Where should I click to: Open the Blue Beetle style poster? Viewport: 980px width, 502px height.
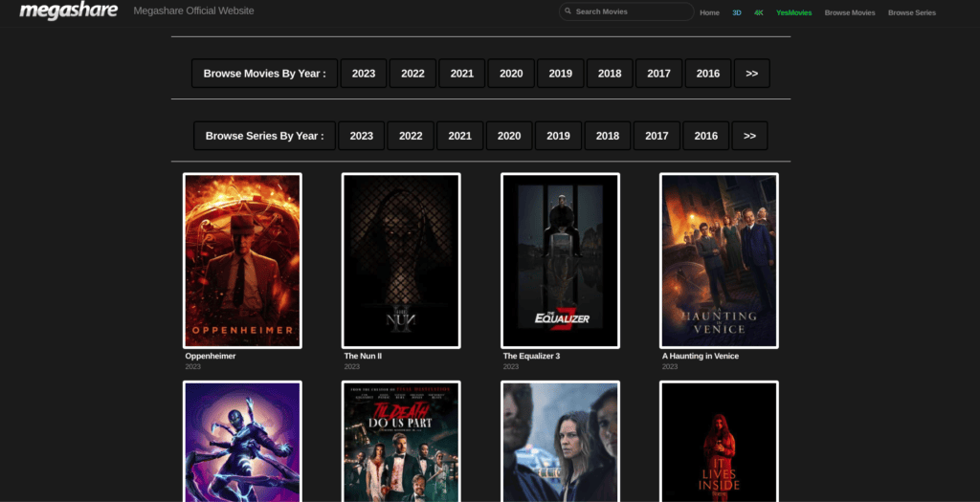click(242, 441)
